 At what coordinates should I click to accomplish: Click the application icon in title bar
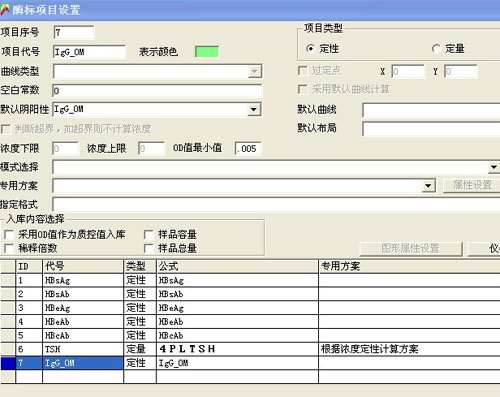point(5,9)
